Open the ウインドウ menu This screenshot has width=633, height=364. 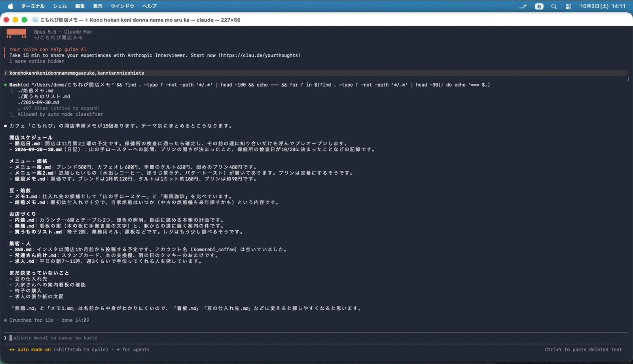(122, 6)
